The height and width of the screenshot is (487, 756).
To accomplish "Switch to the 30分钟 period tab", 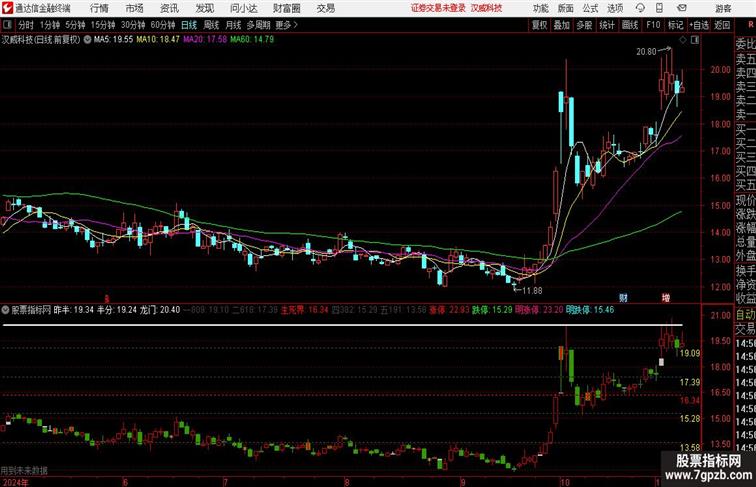I will tap(133, 25).
